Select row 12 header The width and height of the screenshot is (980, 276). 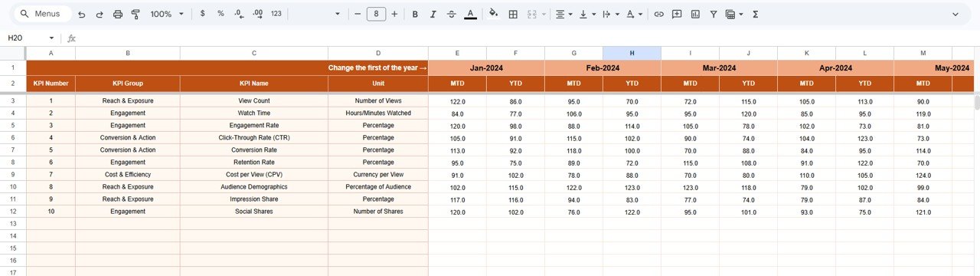[13, 211]
